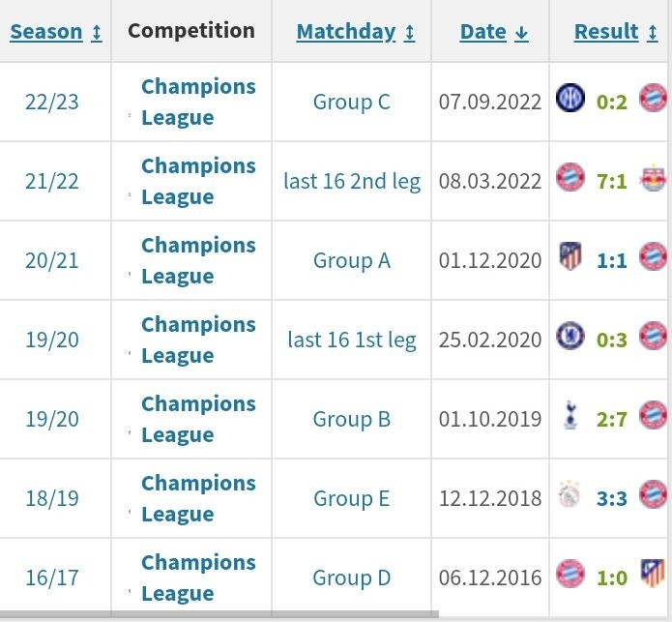
Task: Click the Bayern crest in the 08.03.2022 row
Action: pos(568,177)
